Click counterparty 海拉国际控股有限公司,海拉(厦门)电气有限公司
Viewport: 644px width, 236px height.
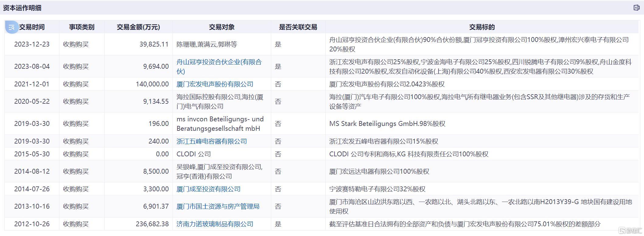(x=220, y=102)
